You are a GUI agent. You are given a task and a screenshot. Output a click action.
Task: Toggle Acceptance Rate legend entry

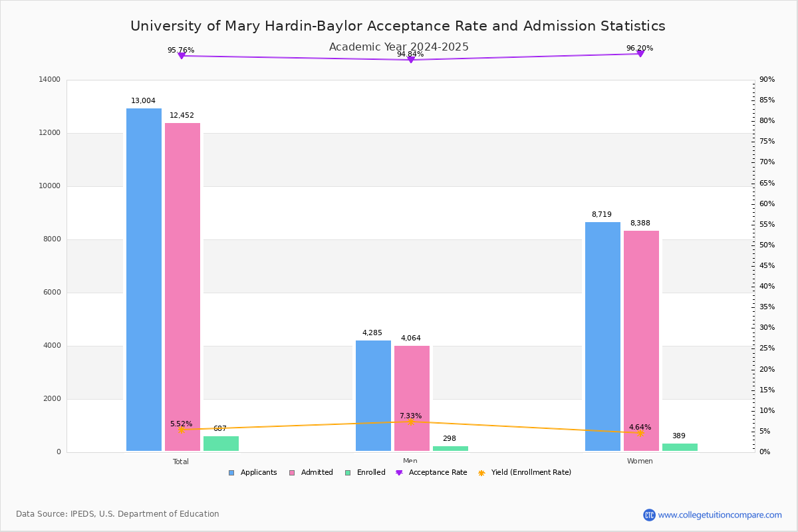399,473
